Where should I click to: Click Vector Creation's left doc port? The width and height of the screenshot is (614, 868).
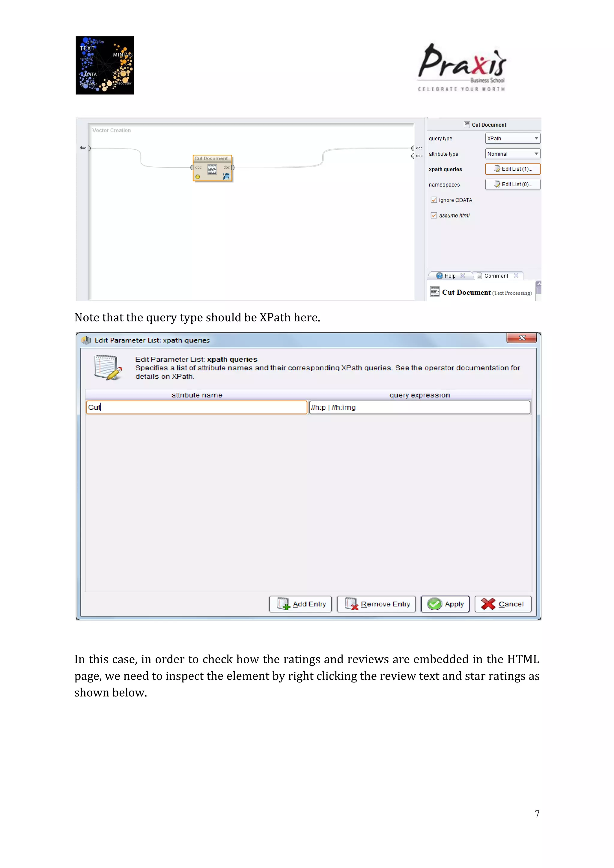click(89, 148)
